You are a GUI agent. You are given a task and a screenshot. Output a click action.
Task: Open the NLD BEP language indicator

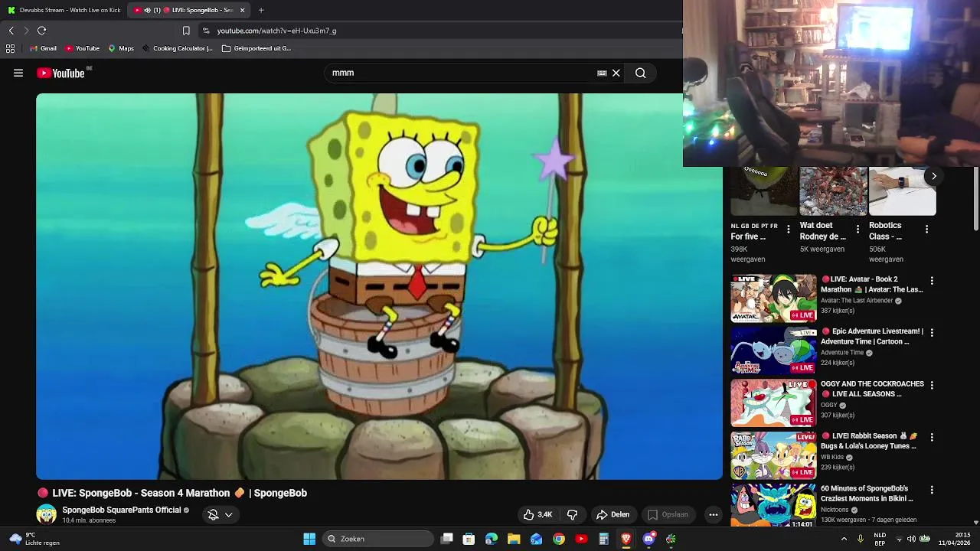pyautogui.click(x=880, y=539)
